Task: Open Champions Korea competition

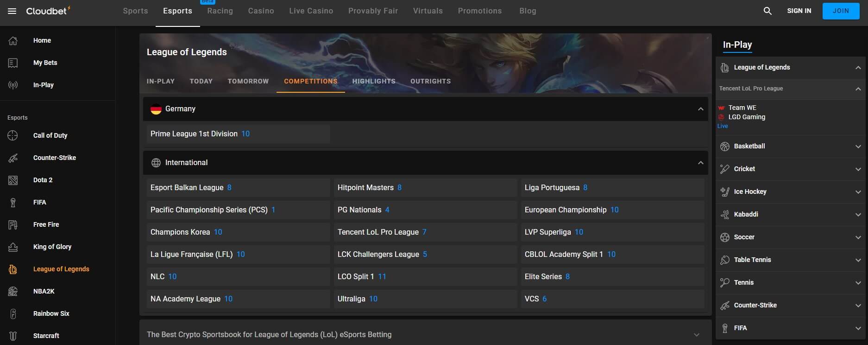Action: [238, 232]
